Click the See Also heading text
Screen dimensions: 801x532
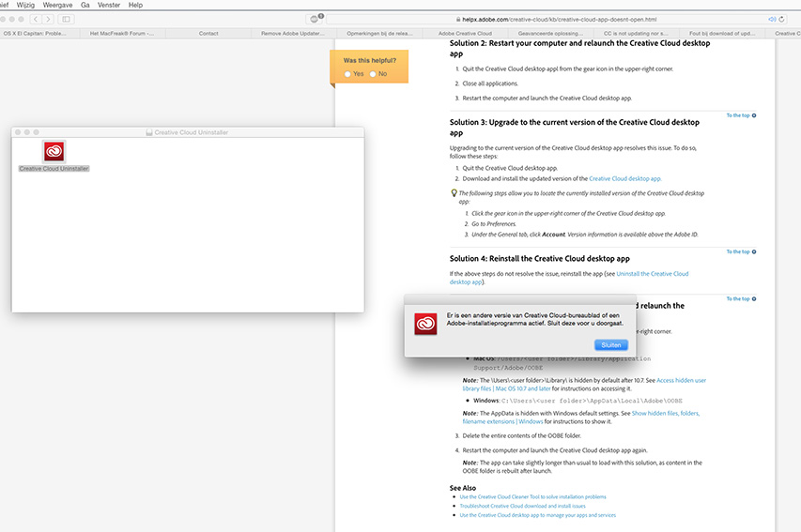(462, 488)
